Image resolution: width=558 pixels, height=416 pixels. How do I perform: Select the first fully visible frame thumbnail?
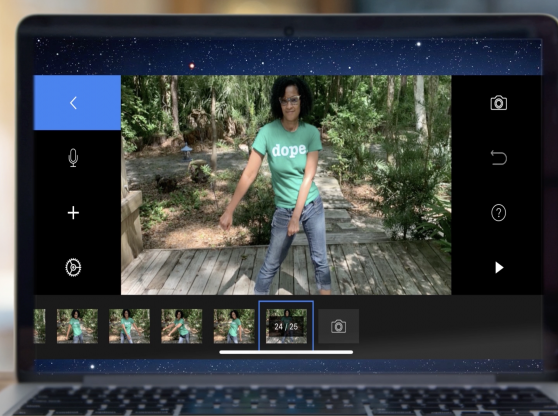[x=77, y=326]
